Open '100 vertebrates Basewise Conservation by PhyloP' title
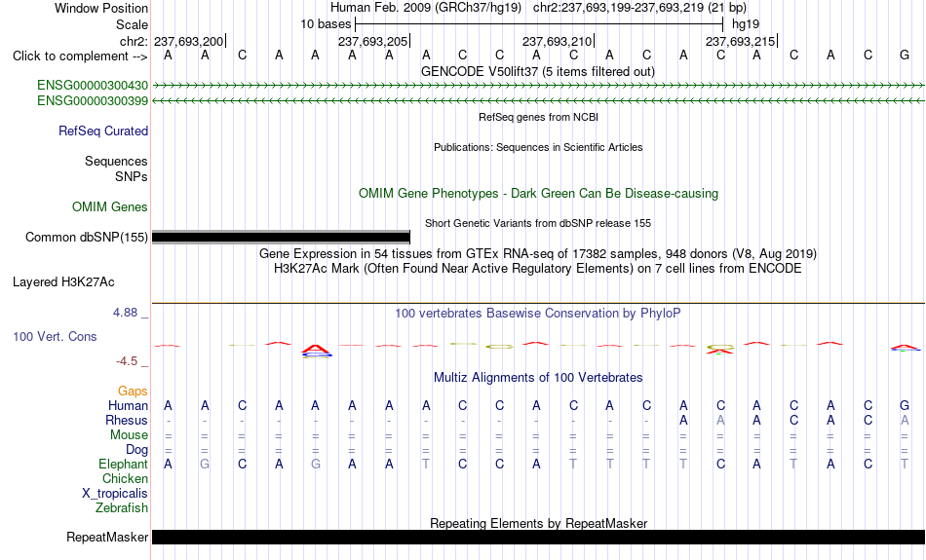 point(538,314)
